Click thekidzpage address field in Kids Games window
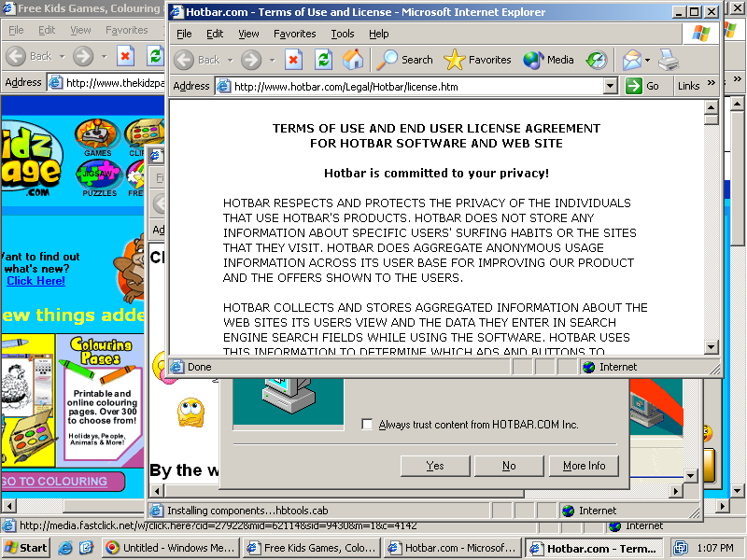The width and height of the screenshot is (747, 560). (106, 83)
